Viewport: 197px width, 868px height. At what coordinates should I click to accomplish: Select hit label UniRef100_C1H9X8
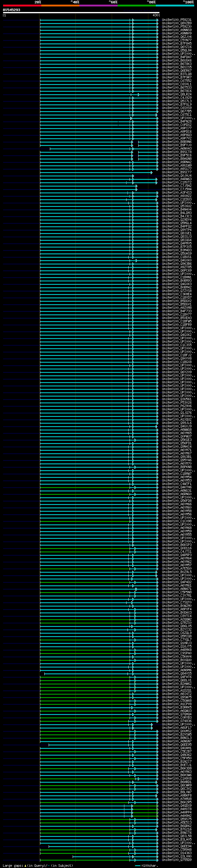pos(177,779)
